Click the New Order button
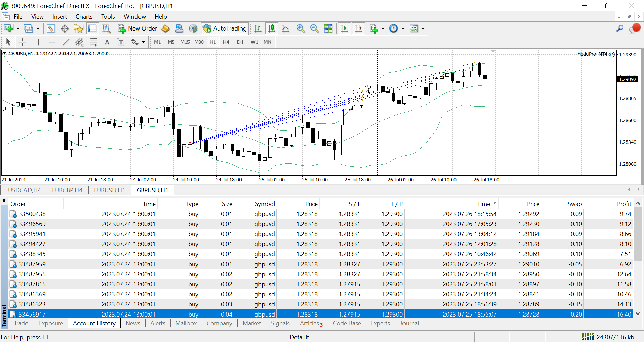Screen dimensions: 644x342 [x=138, y=28]
